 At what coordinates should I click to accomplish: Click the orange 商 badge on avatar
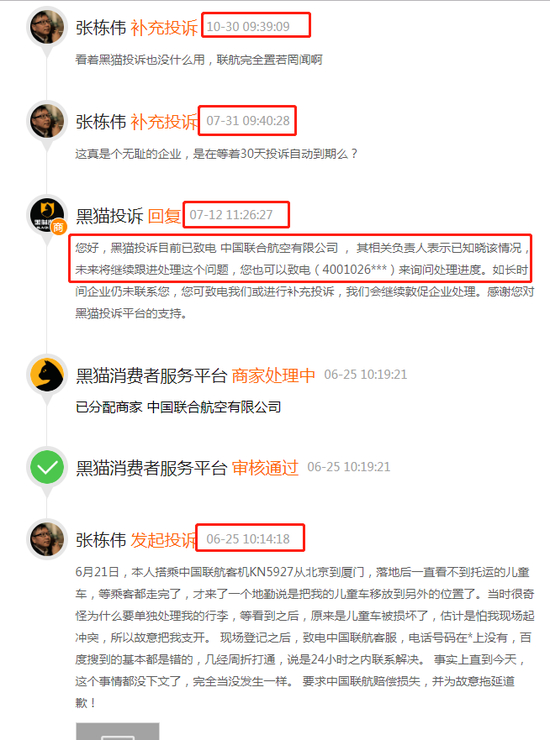pos(59,227)
